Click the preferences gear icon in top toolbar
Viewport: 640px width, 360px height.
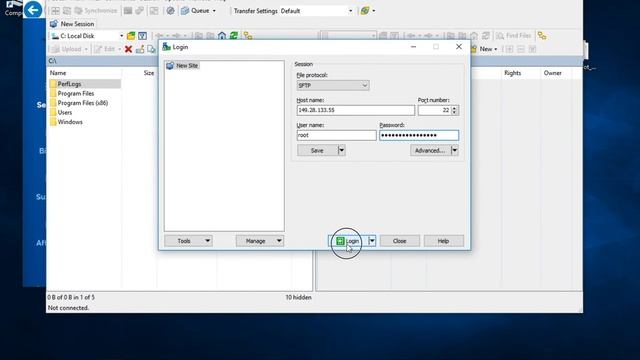170,11
